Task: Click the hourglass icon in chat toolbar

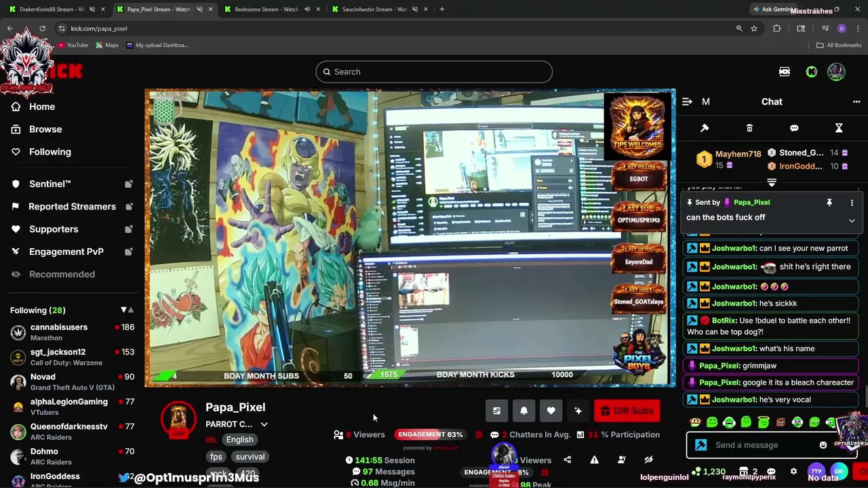Action: pyautogui.click(x=839, y=128)
